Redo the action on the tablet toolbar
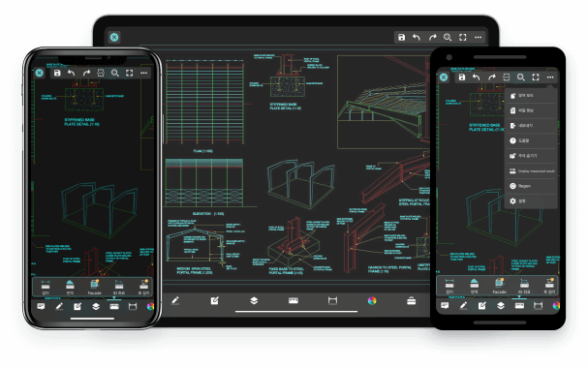This screenshot has width=588, height=369. point(432,37)
